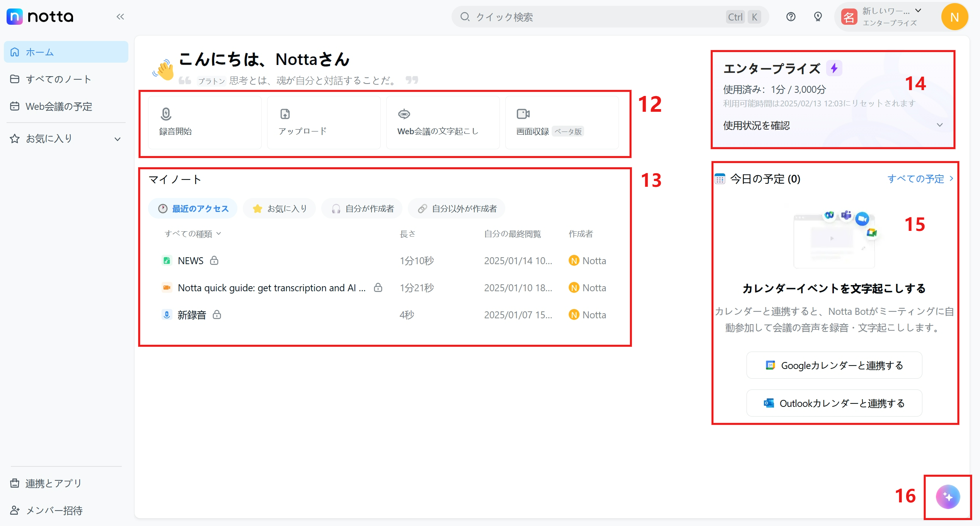Click Outlookカレンダーと連携する button
Screen dimensions: 980x526
tap(834, 403)
